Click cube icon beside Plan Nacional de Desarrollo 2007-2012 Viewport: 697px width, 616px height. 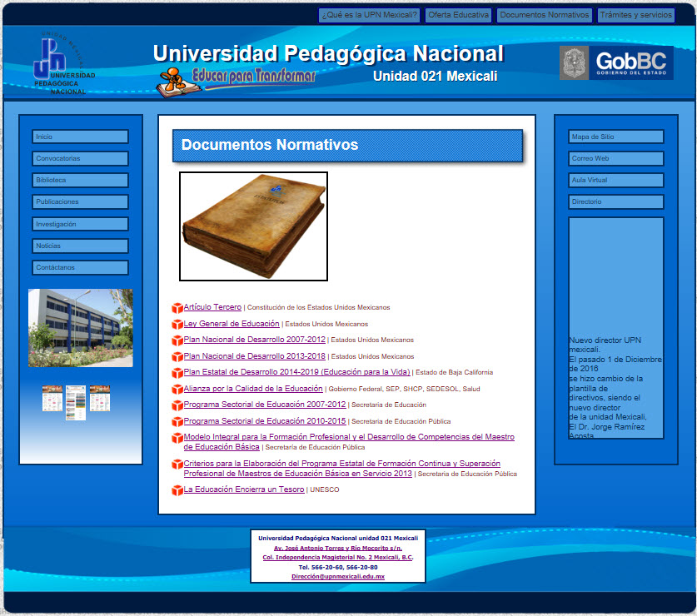point(177,340)
